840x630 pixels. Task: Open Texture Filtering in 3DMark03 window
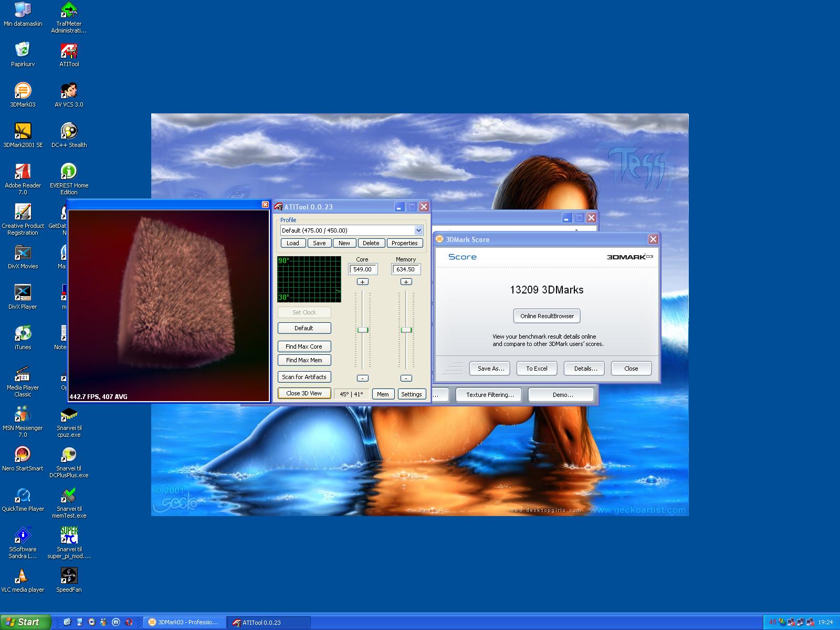click(x=489, y=395)
